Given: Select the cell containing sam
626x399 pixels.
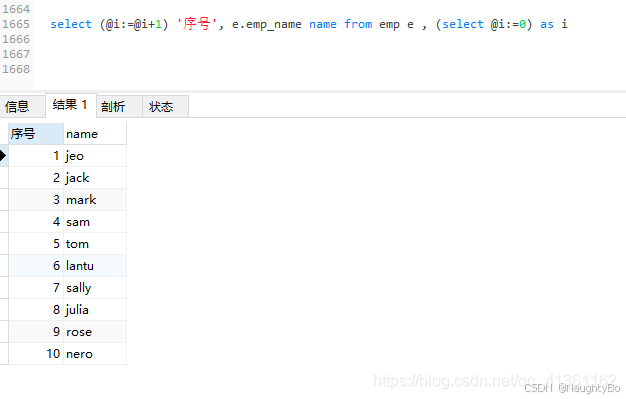Looking at the screenshot, I should (95, 222).
